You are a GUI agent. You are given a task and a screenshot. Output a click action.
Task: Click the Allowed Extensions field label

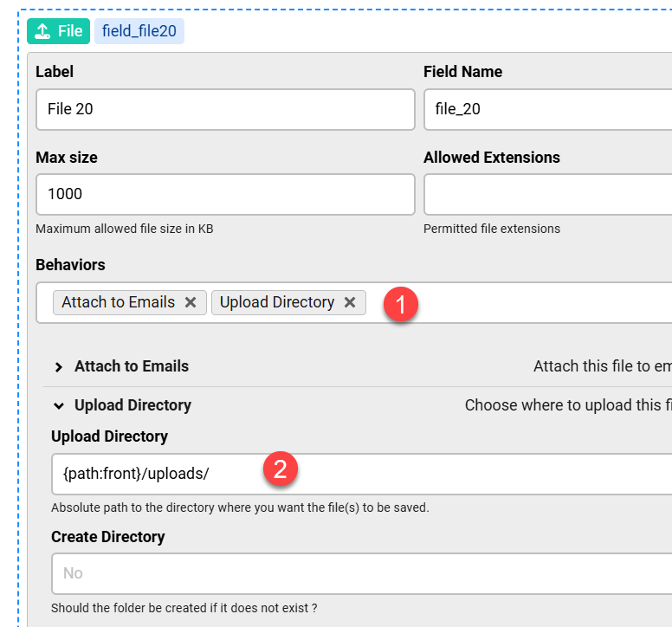[x=492, y=158]
